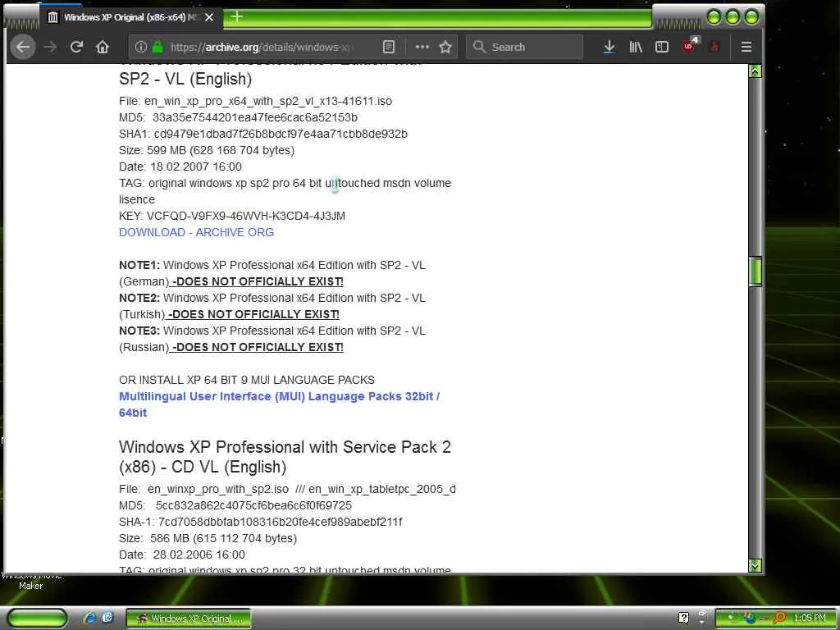Click the KEY line VCFQD-V9FX9-46WVH-K3CD4-4J3JM
Image resolution: width=840 pixels, height=630 pixels.
[232, 216]
